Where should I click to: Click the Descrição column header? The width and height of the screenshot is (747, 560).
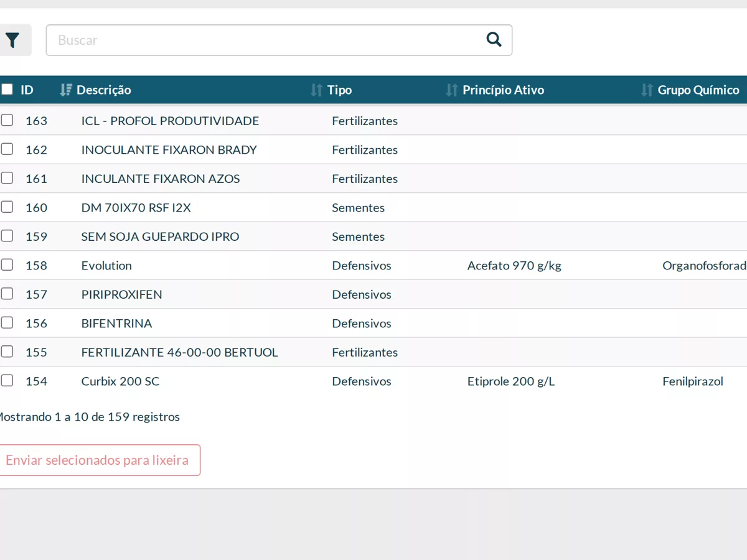[x=103, y=90]
